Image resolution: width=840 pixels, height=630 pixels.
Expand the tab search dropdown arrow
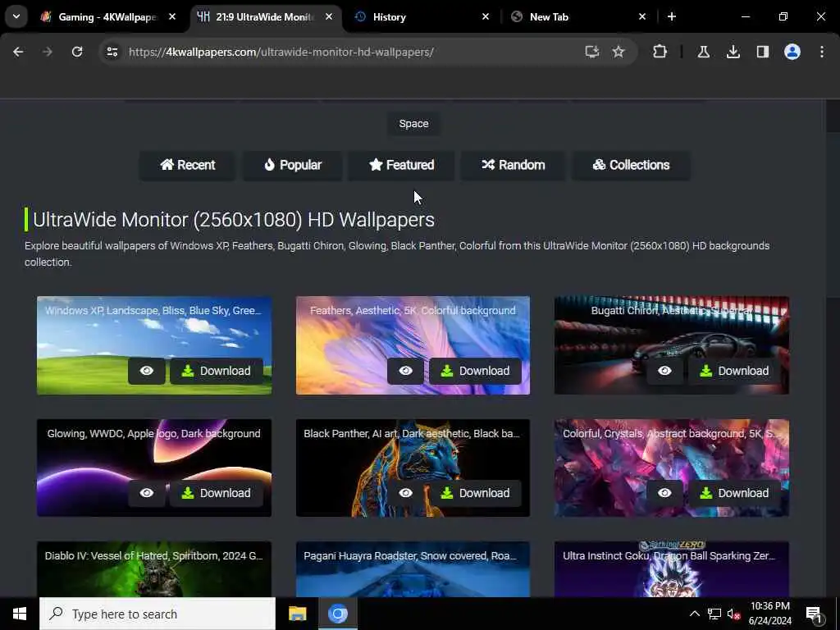pos(16,16)
